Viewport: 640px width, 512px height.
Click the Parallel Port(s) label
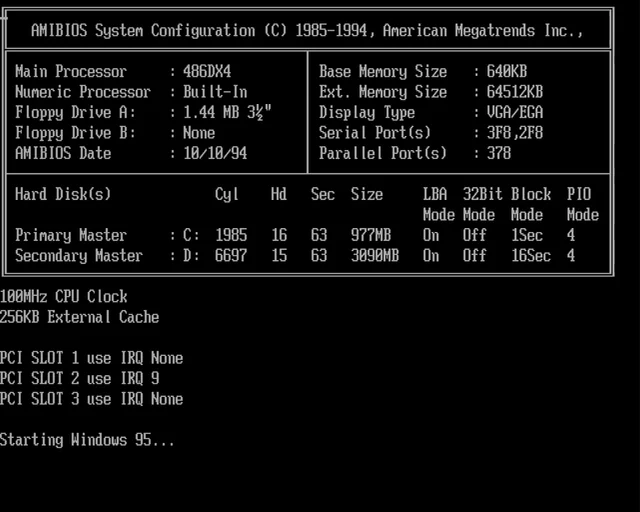(383, 154)
